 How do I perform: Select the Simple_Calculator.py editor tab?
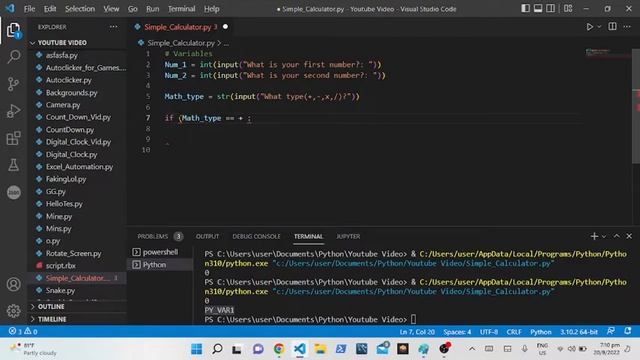tap(180, 27)
